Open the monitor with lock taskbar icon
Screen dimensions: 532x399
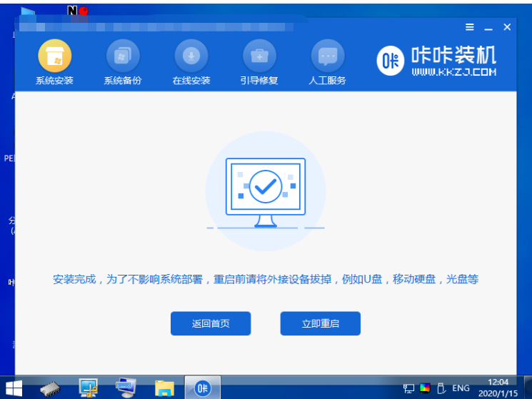(x=89, y=388)
